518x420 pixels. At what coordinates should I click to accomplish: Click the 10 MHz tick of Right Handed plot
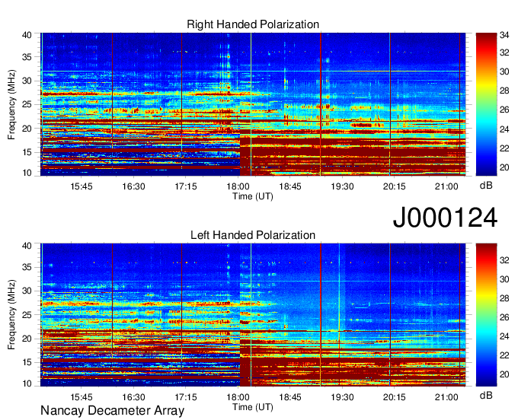(27, 173)
